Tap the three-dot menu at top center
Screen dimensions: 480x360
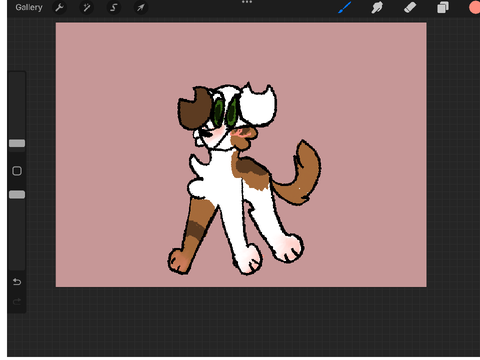point(247,2)
